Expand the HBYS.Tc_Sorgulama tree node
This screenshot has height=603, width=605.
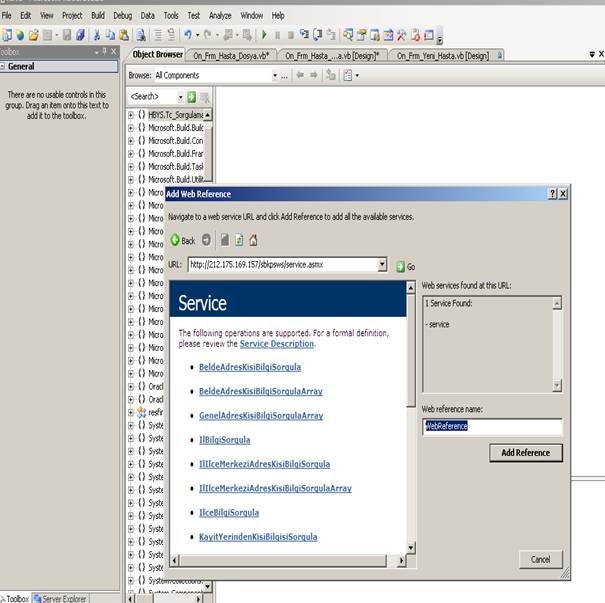pyautogui.click(x=131, y=115)
